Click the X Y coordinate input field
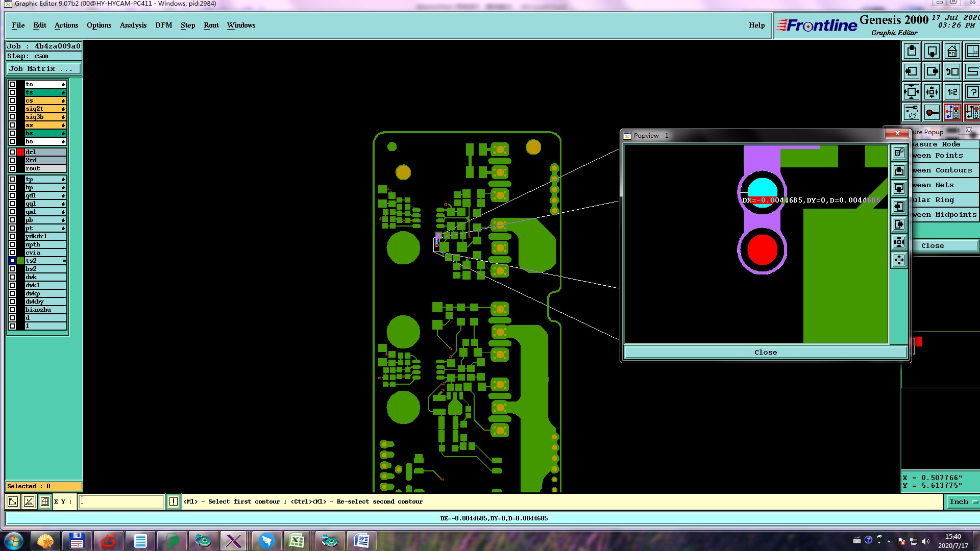This screenshot has width=980, height=551. click(x=121, y=502)
